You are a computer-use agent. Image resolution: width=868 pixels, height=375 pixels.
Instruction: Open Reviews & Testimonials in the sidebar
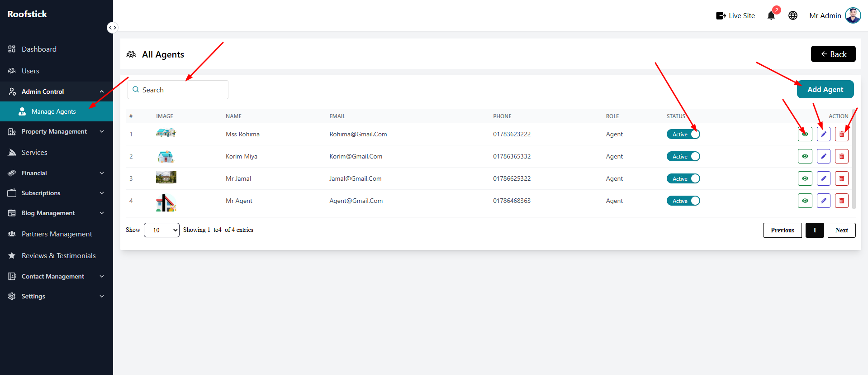pos(57,255)
